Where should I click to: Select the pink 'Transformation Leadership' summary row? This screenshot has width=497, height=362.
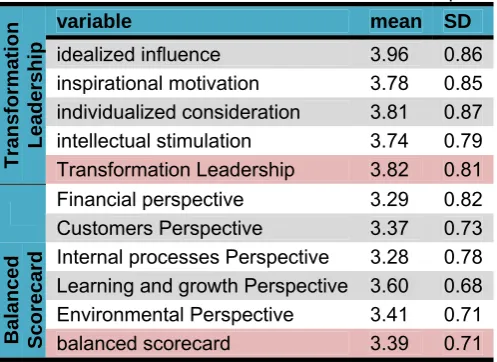pyautogui.click(x=270, y=169)
